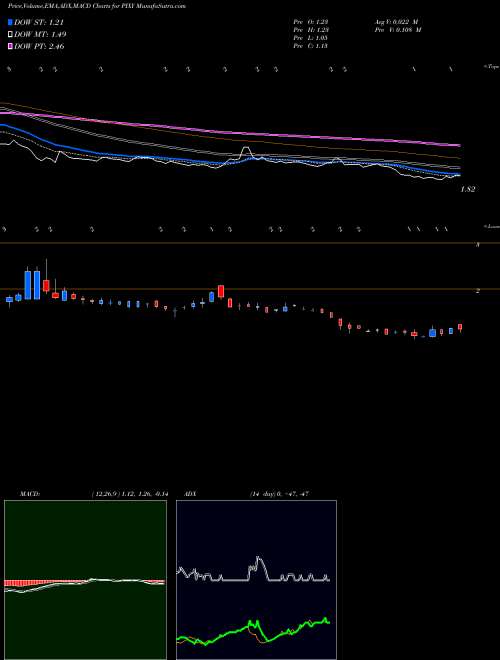The height and width of the screenshot is (660, 500).
Task: Select the 'DOW ST: 1.21' legend label
Action: [39, 22]
